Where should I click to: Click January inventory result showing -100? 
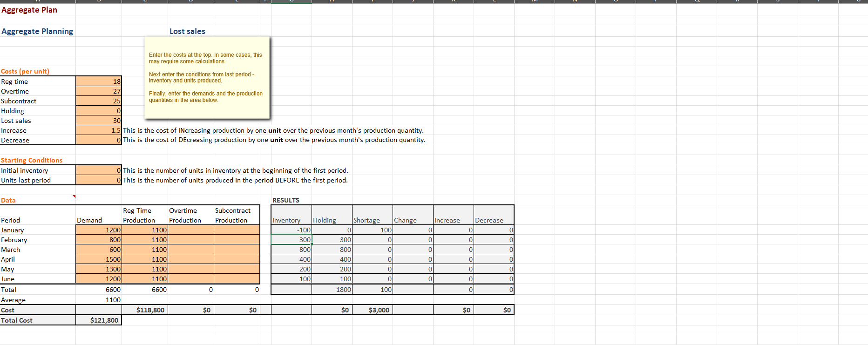292,230
